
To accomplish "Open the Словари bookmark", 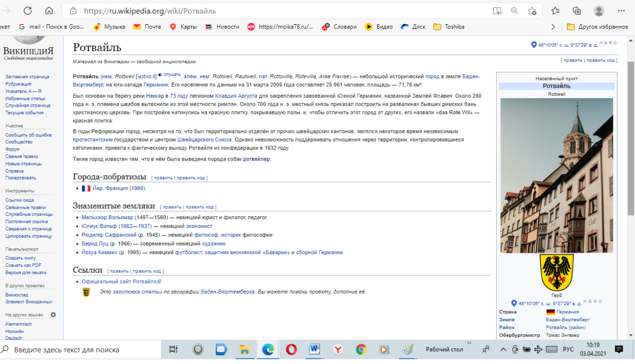I will [339, 27].
